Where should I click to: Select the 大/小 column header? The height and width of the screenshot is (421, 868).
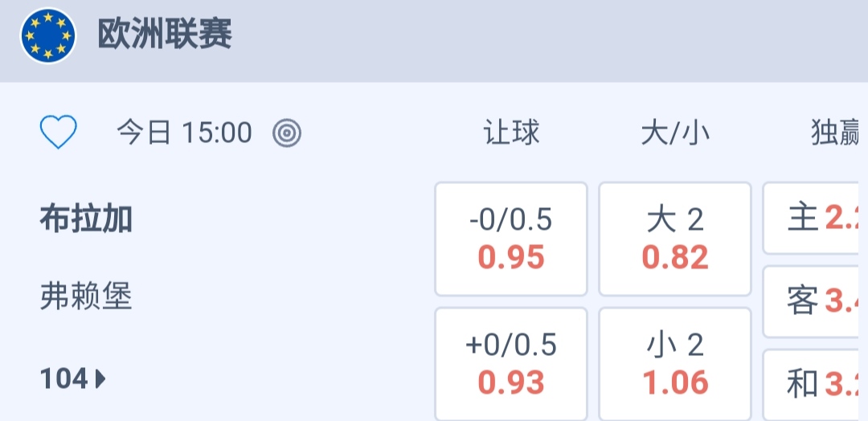(x=675, y=133)
